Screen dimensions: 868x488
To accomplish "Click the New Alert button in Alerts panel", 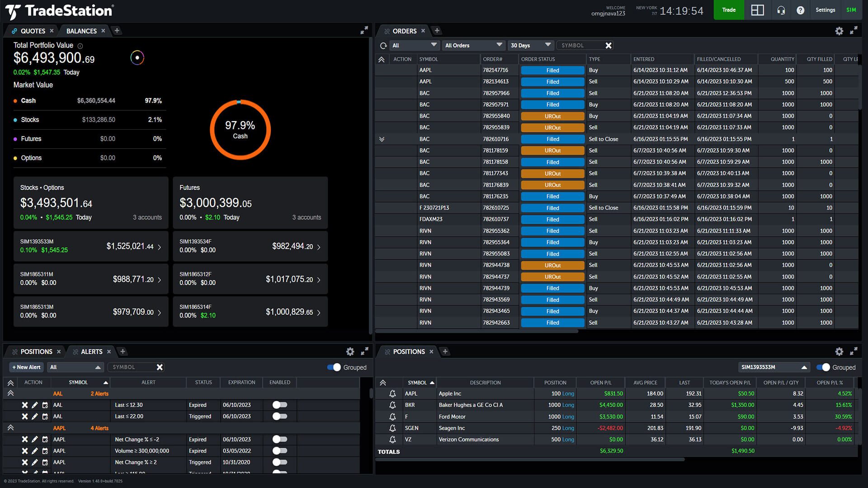I will coord(26,367).
